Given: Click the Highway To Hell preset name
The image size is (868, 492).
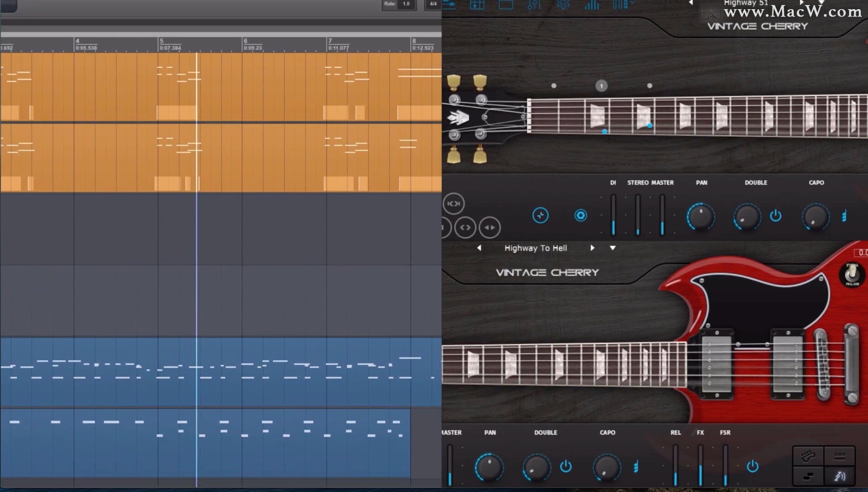Looking at the screenshot, I should click(x=536, y=248).
